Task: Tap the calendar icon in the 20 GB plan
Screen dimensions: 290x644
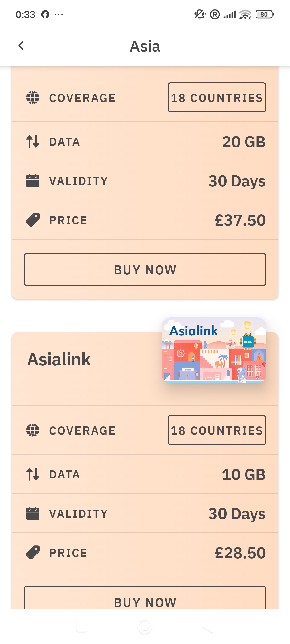Action: pos(33,181)
